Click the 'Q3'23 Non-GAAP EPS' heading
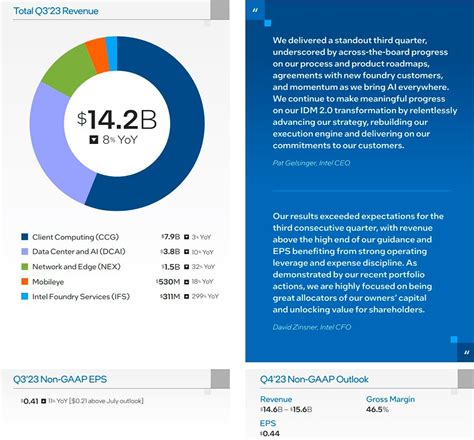474x440 pixels. point(60,379)
